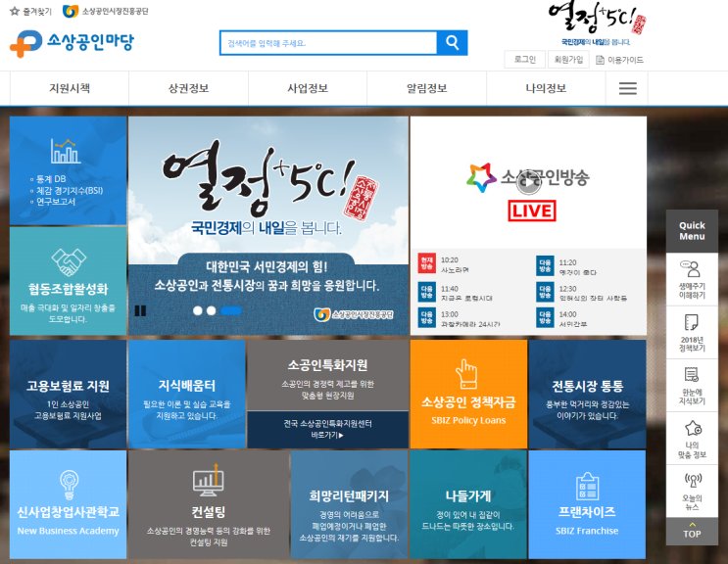Click the favorites star icon

(x=15, y=11)
